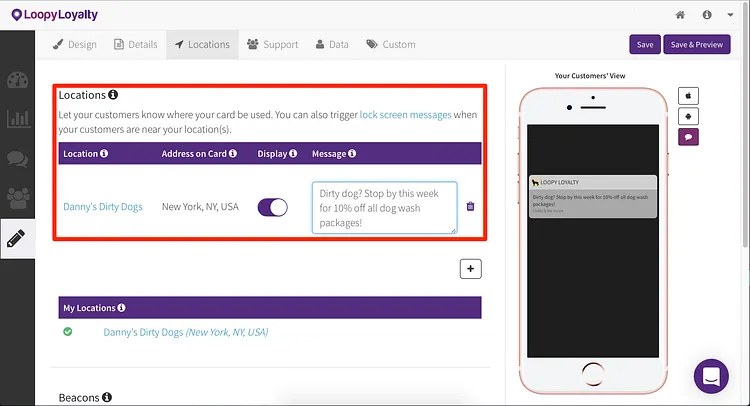The image size is (750, 406).
Task: Select the purple message preview button
Action: point(688,137)
